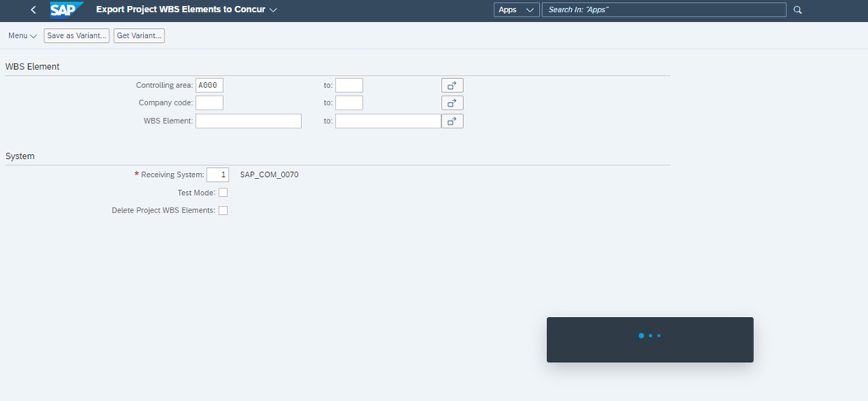Click Get Variant button
868x401 pixels.
point(139,35)
